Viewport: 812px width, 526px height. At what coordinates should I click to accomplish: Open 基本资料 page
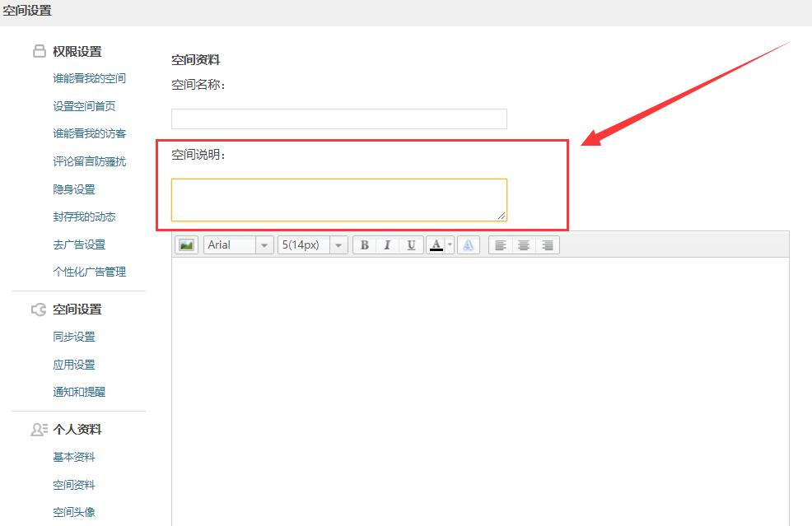[x=73, y=457]
